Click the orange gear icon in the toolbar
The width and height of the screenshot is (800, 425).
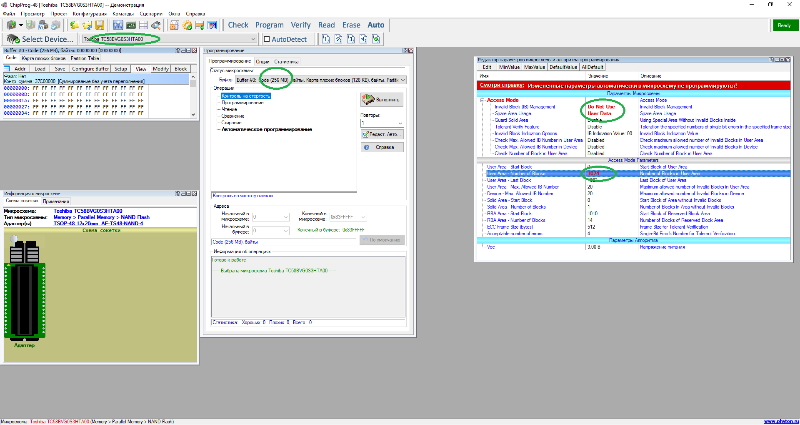click(187, 25)
